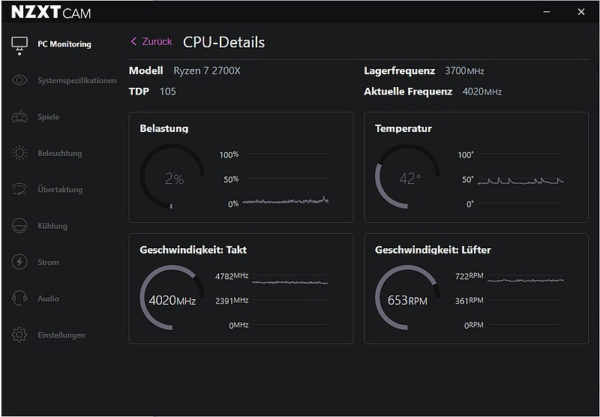
Task: Select the Beleuchtung sun icon
Action: coord(20,153)
